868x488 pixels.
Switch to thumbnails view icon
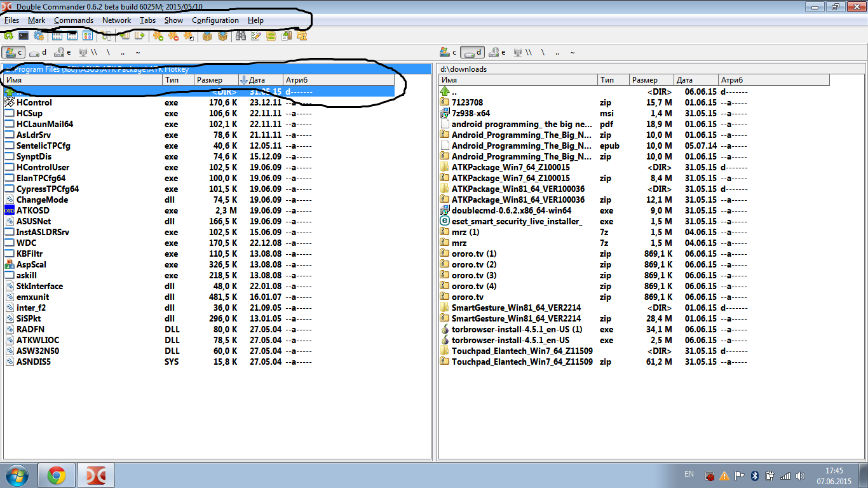coord(88,36)
